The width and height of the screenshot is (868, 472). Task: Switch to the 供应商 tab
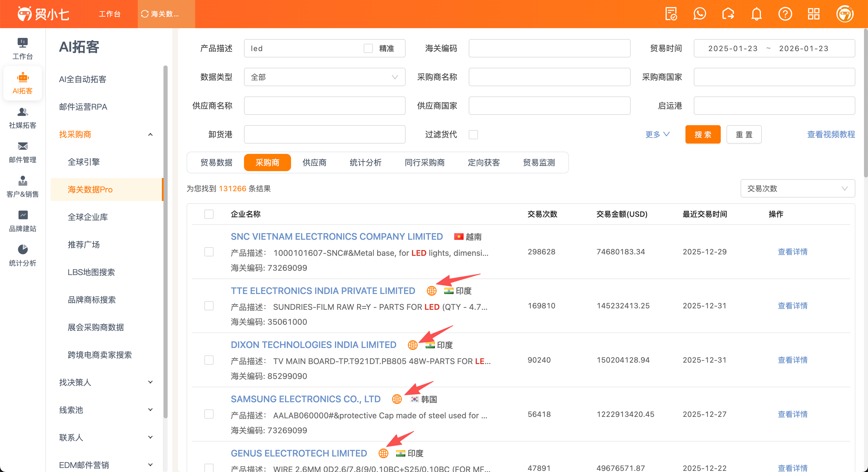[x=314, y=163]
